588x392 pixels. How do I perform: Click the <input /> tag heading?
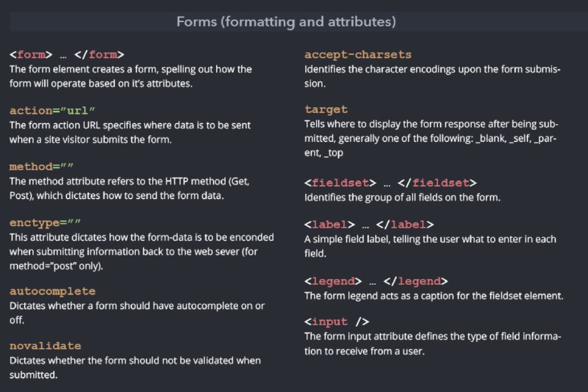pos(337,322)
